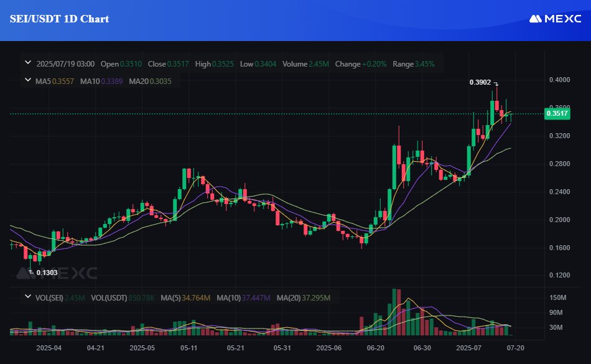Click the current price tag 0.3517
The width and height of the screenshot is (591, 364).
click(557, 113)
